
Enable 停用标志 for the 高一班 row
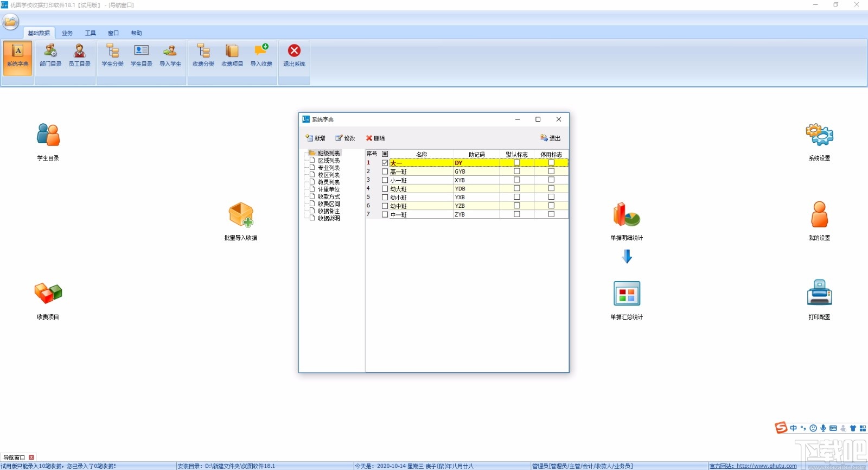tap(551, 172)
